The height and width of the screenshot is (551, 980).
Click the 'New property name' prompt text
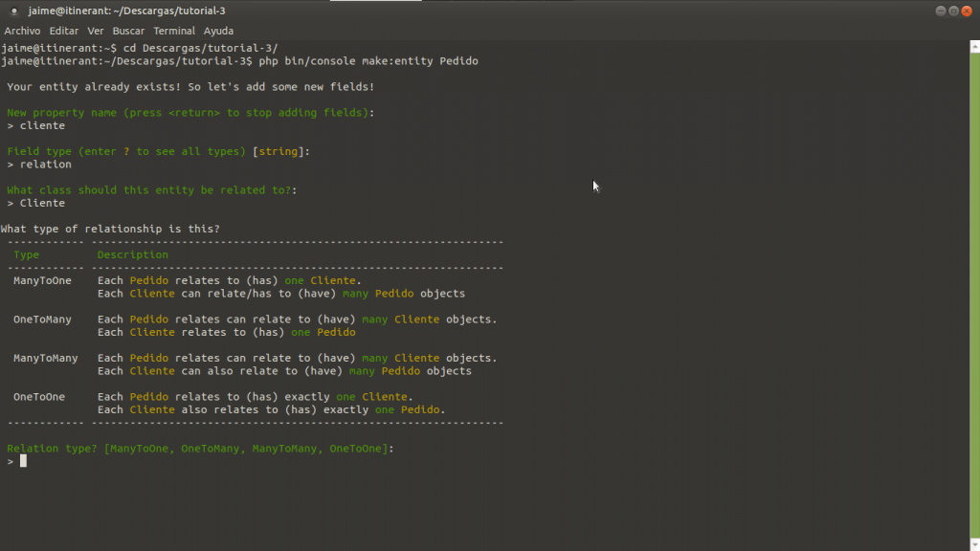(x=190, y=113)
